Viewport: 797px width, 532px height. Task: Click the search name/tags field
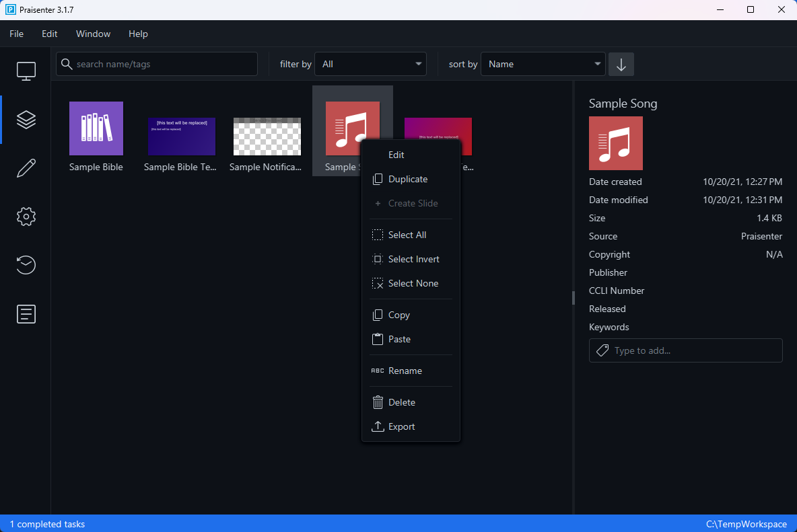[162, 65]
